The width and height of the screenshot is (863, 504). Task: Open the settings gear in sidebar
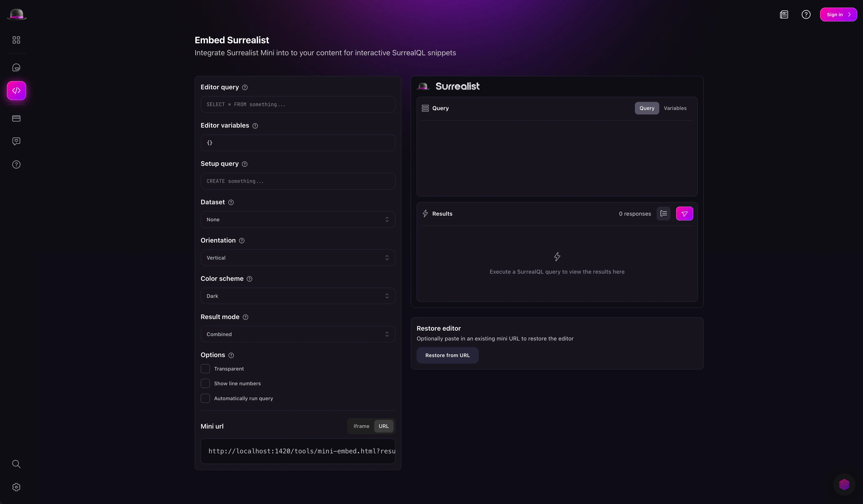point(16,487)
